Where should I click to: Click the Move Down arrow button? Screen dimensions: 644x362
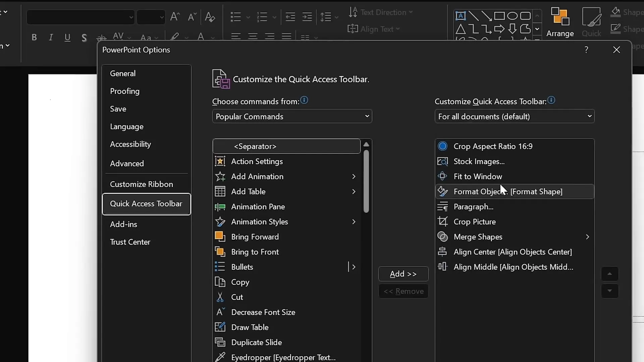[x=609, y=291]
